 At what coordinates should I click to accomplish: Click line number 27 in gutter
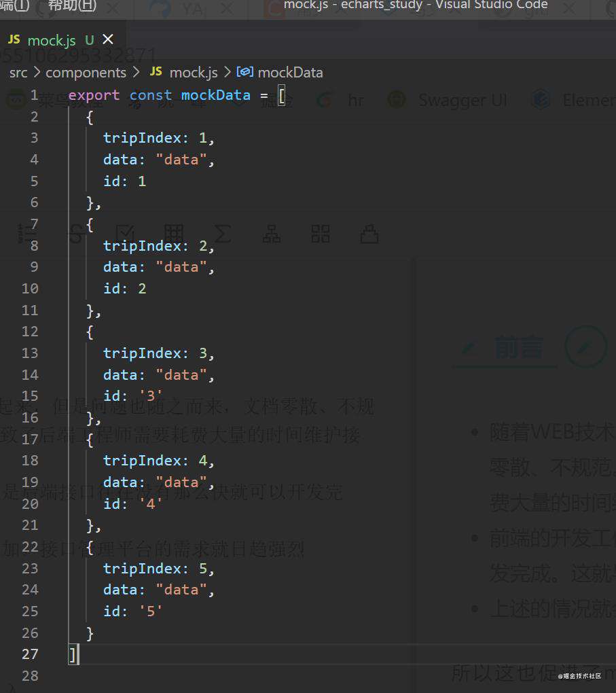(x=30, y=654)
